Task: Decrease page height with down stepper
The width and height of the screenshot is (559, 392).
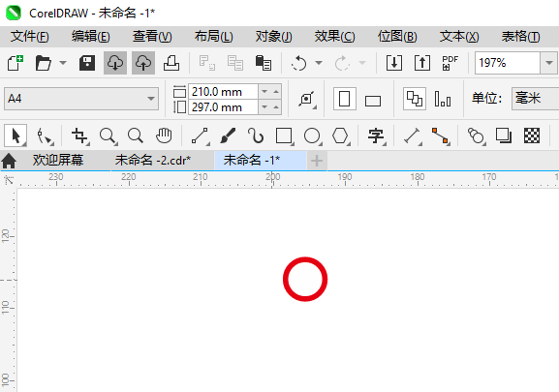Action: [x=264, y=107]
